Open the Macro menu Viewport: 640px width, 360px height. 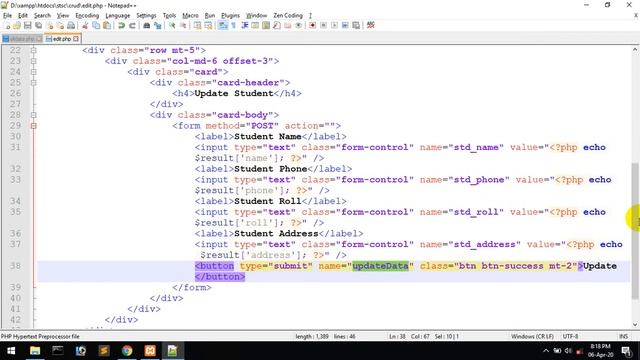(190, 16)
